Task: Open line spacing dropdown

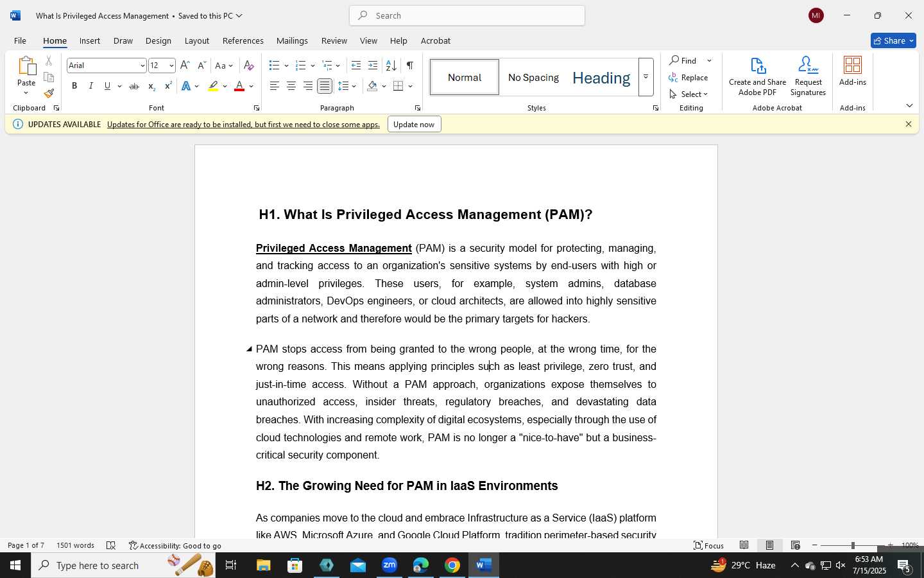Action: click(x=354, y=86)
